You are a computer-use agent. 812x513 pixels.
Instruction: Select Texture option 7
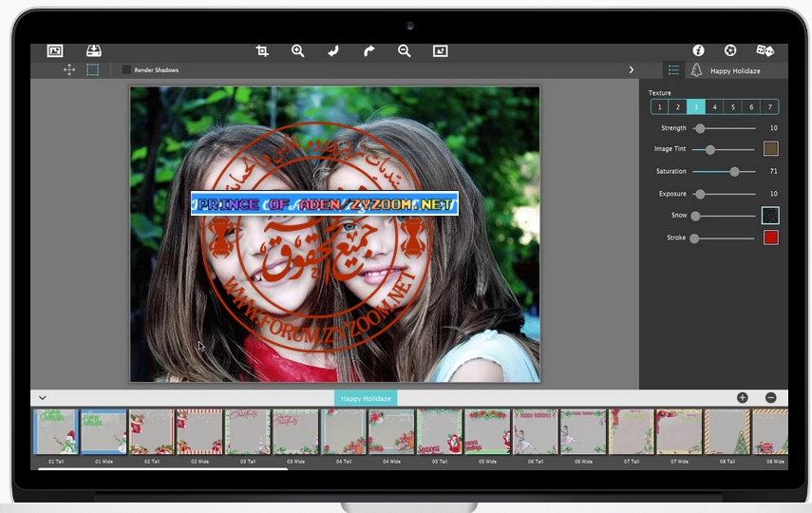[x=770, y=106]
